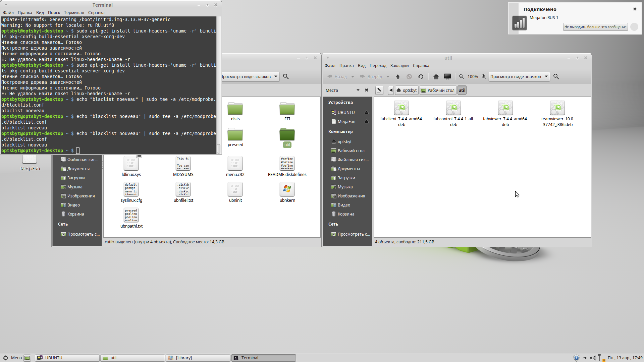Click "Не выводить больше это сообщение" button
Viewport: 644px width, 362px height.
pyautogui.click(x=595, y=27)
